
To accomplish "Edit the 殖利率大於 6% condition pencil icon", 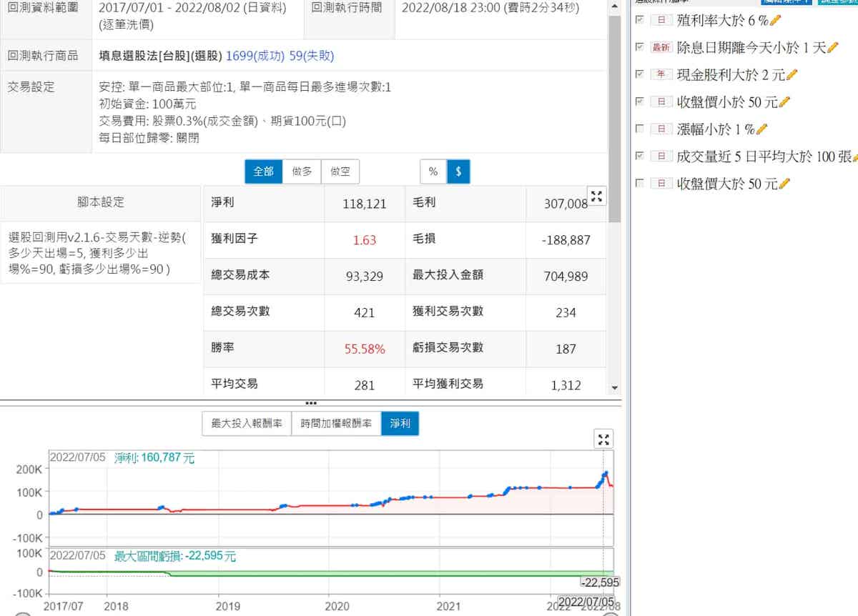I will tap(776, 20).
